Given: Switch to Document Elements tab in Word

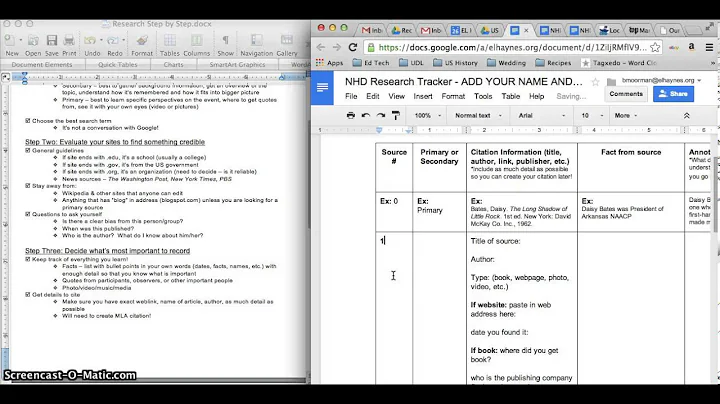Looking at the screenshot, I should coord(42,65).
